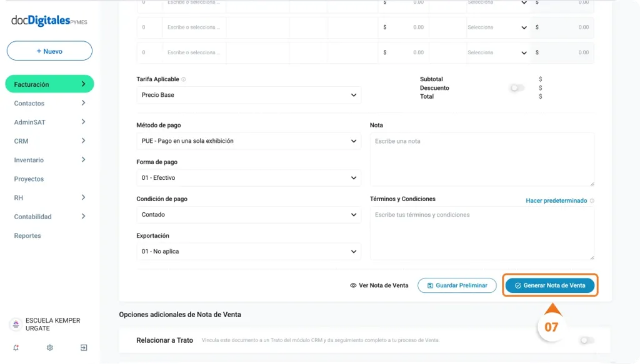
Task: Open the Método de pago dropdown
Action: pos(247,140)
